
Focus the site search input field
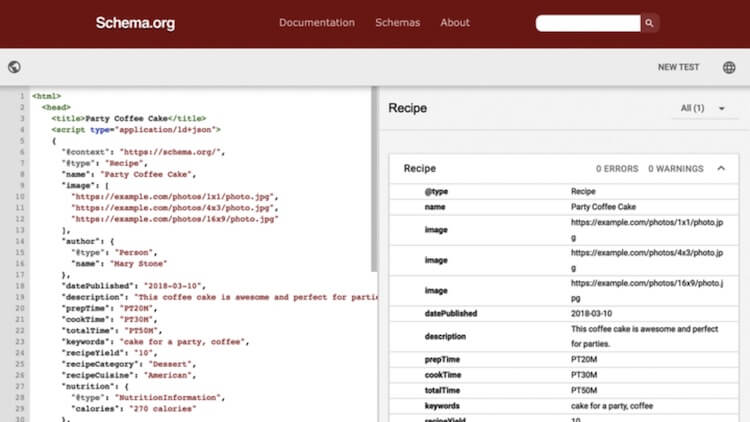coord(588,23)
